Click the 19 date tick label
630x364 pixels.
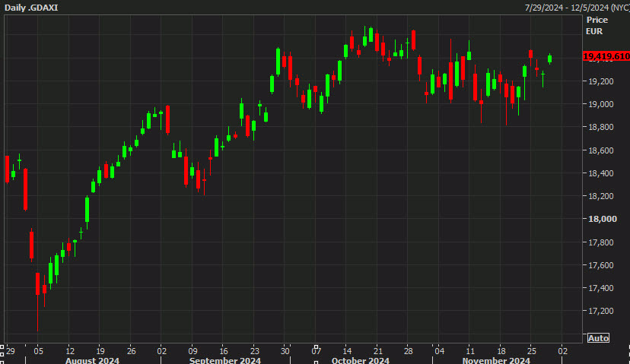point(100,351)
